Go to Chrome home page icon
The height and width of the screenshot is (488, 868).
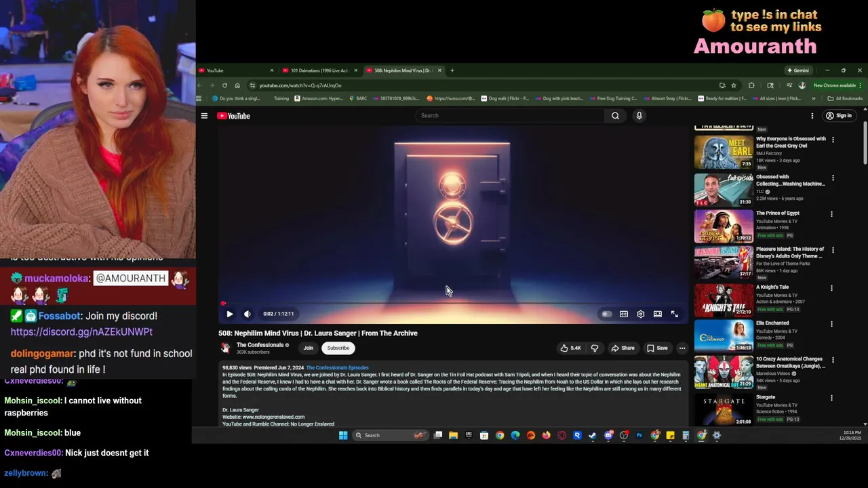[x=237, y=85]
